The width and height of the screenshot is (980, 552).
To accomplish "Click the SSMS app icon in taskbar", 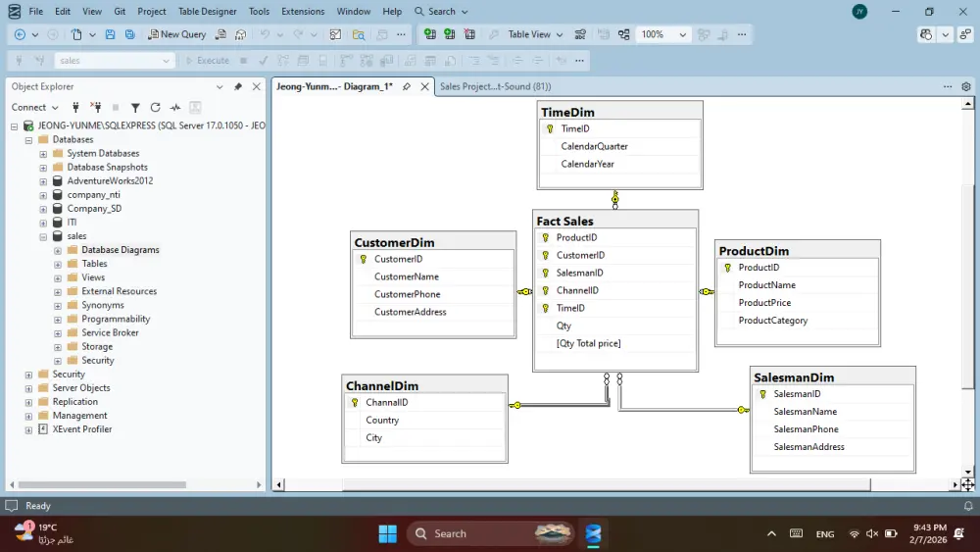I will click(x=593, y=534).
